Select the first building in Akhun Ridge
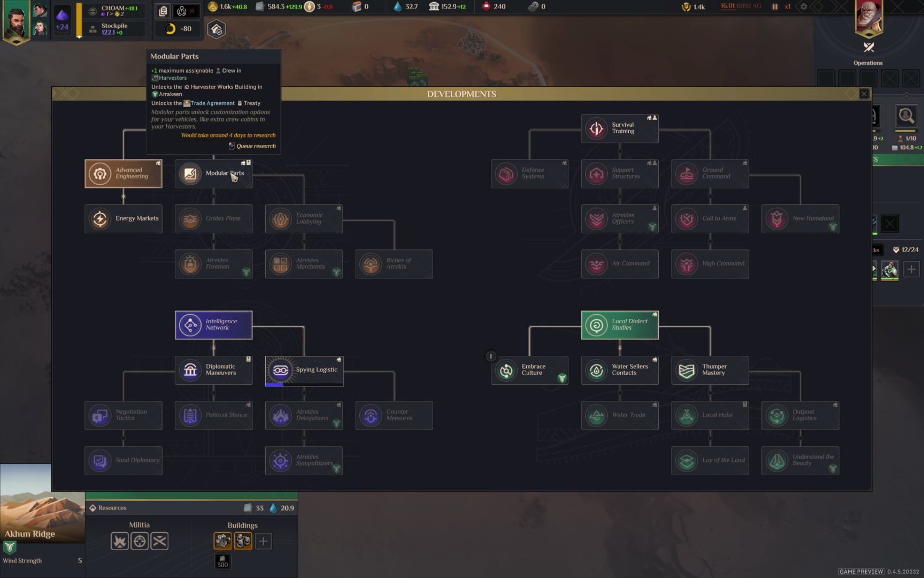The width and height of the screenshot is (924, 578). [x=222, y=541]
